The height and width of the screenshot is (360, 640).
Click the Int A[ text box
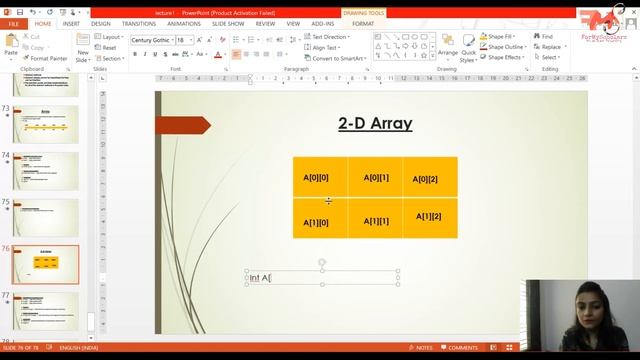click(322, 278)
